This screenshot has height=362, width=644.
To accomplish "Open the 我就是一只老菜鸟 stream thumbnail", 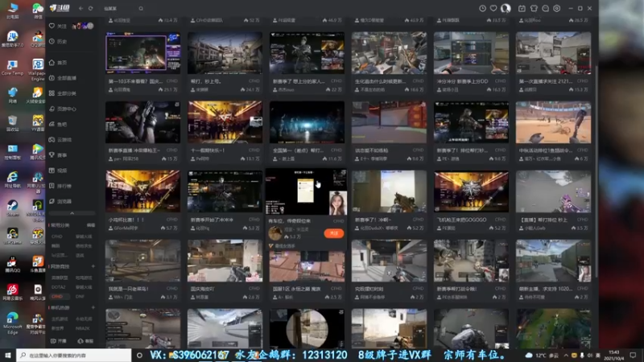I will 142,261.
